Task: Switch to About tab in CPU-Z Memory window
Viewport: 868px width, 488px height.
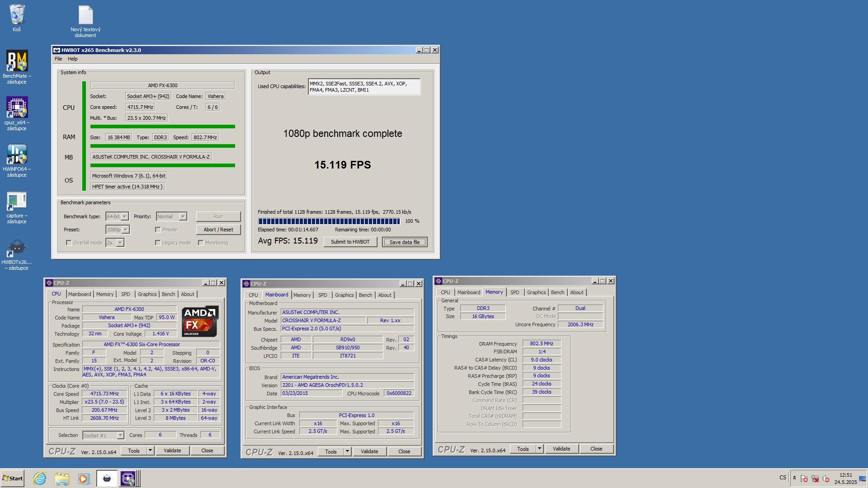Action: pyautogui.click(x=576, y=292)
